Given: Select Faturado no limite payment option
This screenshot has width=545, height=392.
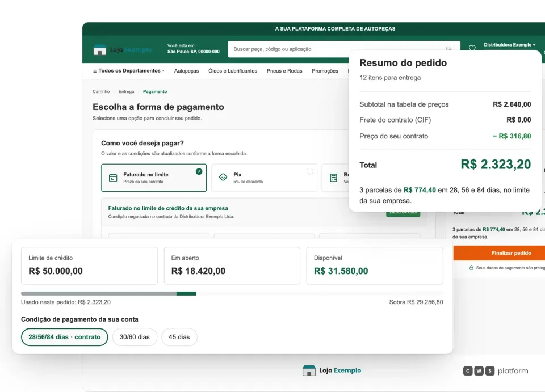Looking at the screenshot, I should (154, 178).
